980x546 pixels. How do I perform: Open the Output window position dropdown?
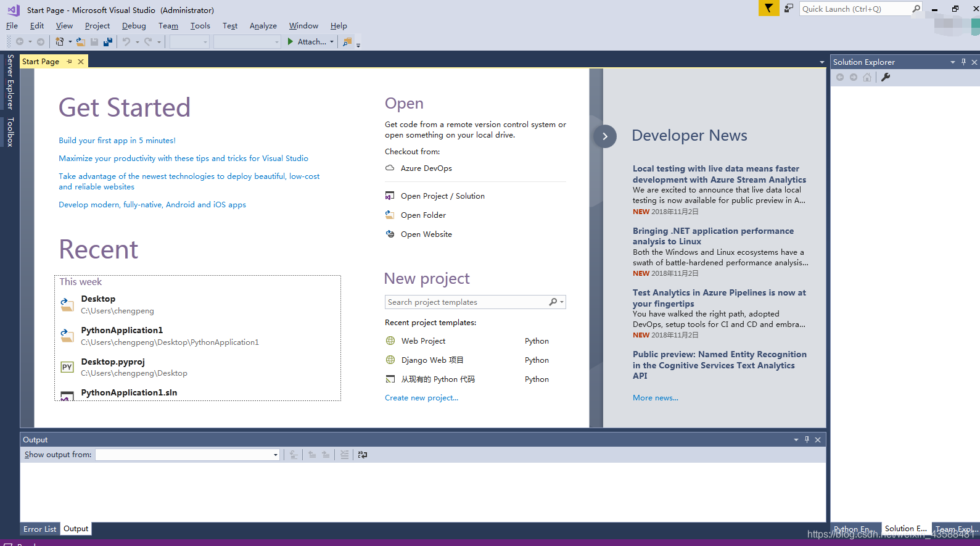pyautogui.click(x=796, y=439)
